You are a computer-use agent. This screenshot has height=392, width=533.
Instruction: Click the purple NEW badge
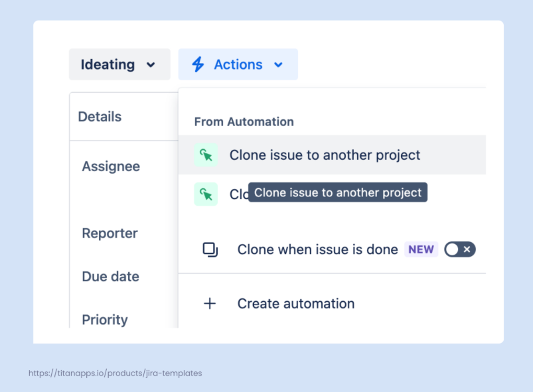coord(421,249)
